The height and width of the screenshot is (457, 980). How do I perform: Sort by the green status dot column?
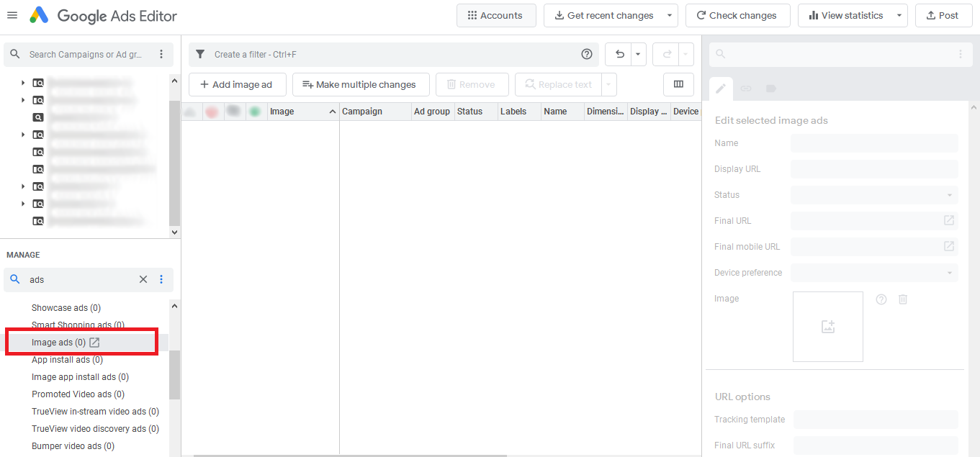click(255, 112)
